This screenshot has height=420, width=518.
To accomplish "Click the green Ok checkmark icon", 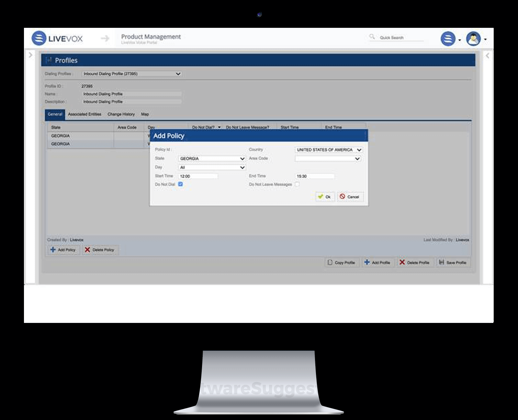I will 320,196.
